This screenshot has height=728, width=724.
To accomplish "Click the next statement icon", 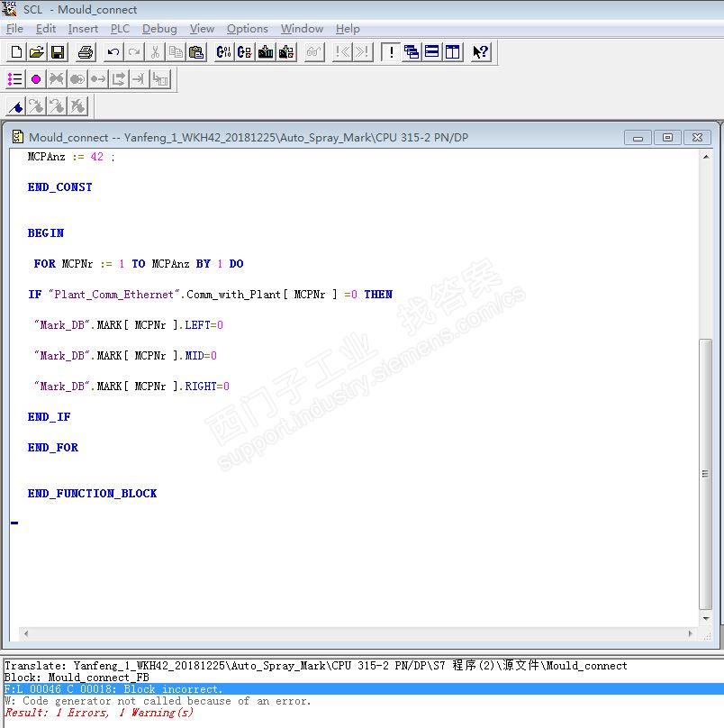I will (98, 79).
